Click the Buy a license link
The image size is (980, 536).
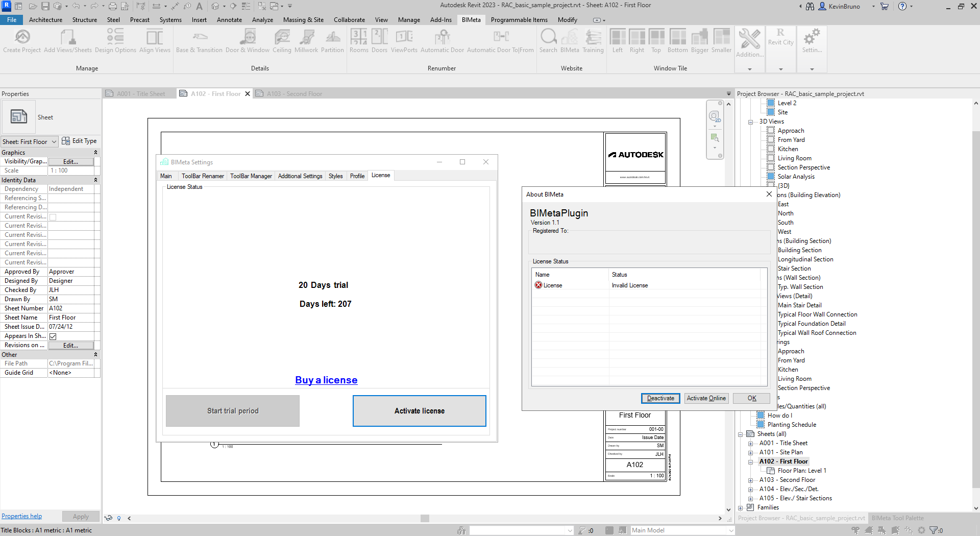pyautogui.click(x=326, y=380)
